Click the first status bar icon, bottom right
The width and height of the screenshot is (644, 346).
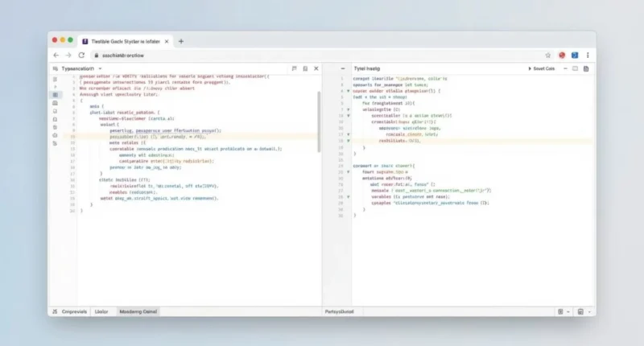pyautogui.click(x=560, y=311)
